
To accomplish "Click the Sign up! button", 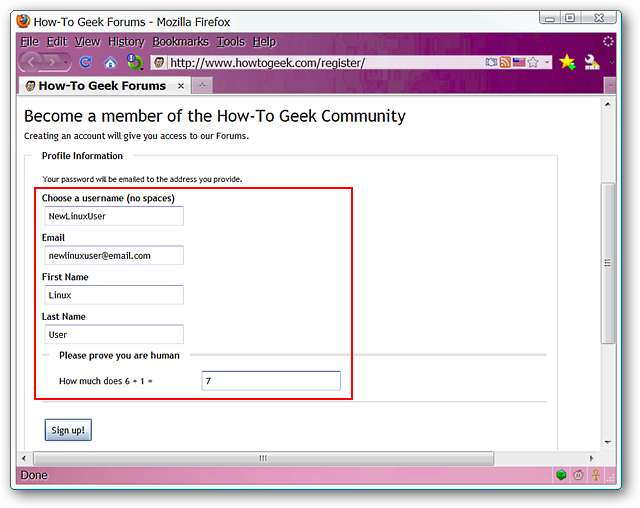I will 68,430.
